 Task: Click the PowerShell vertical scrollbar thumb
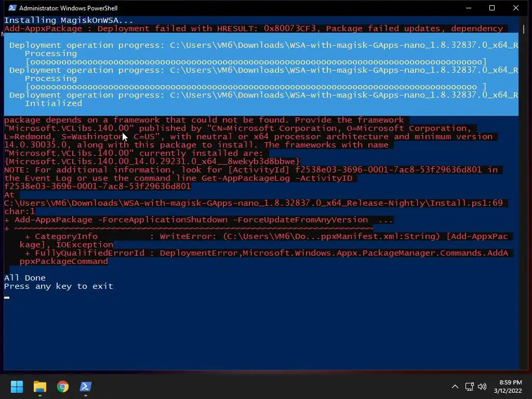(x=524, y=29)
